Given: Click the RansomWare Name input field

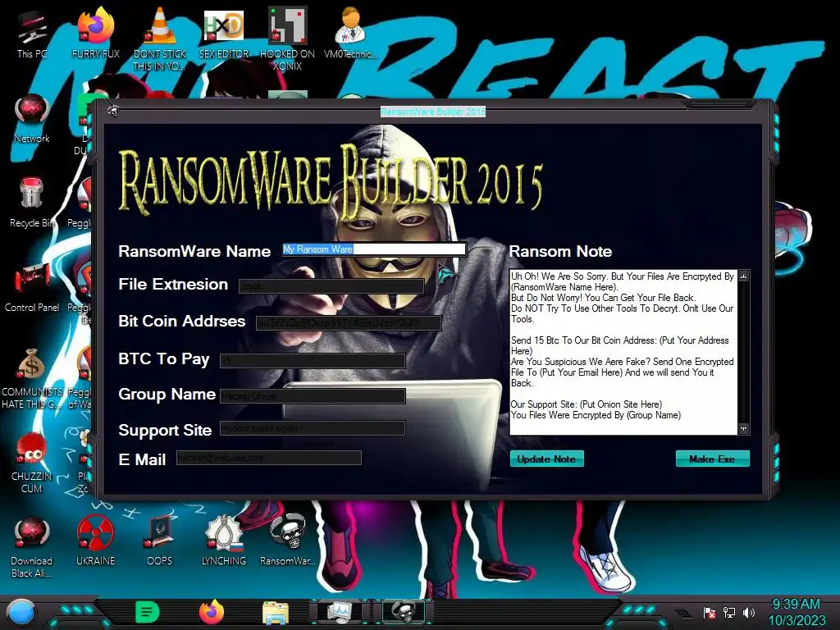Looking at the screenshot, I should [374, 249].
